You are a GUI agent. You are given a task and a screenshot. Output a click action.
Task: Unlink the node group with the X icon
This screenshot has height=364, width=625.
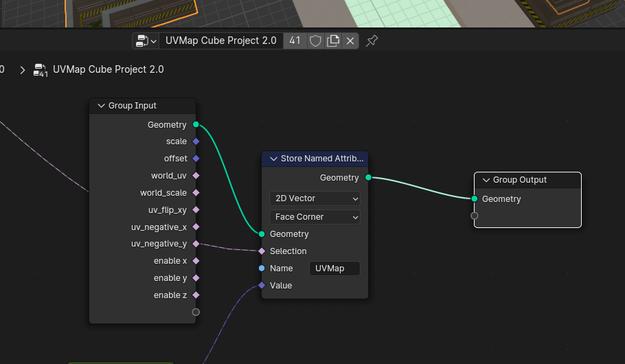point(350,41)
